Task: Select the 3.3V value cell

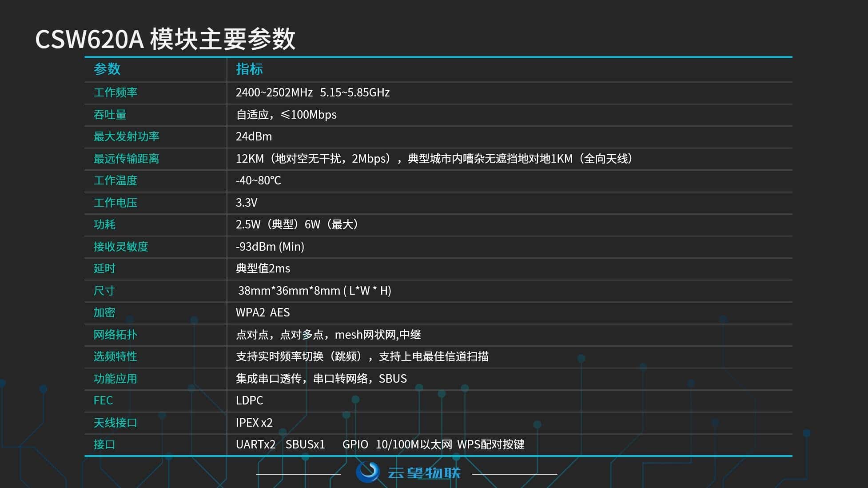Action: (247, 203)
